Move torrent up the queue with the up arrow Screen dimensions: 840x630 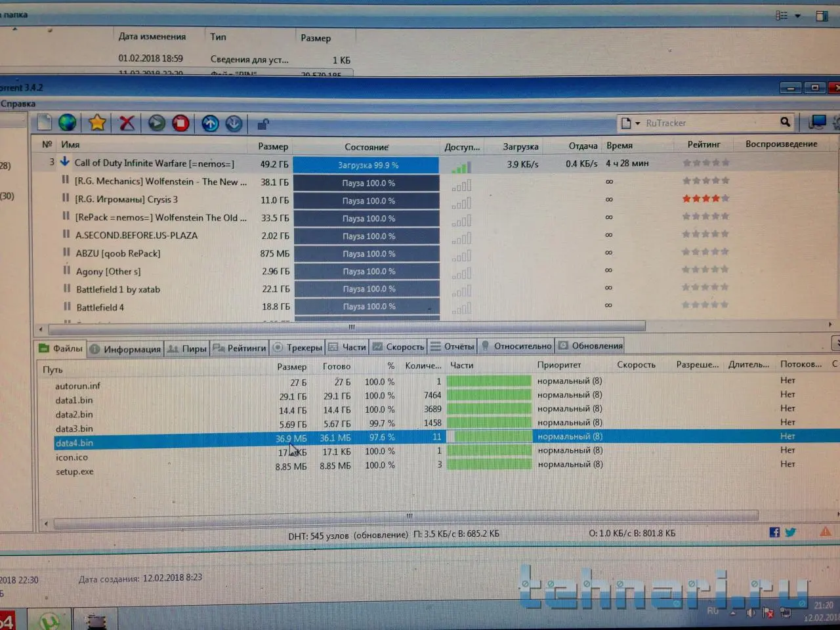(210, 123)
